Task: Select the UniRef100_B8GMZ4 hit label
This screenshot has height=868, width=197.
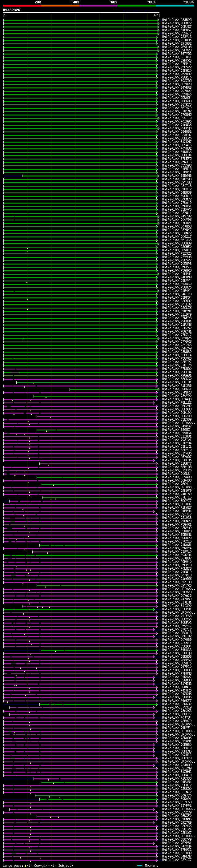Action: coord(177,430)
